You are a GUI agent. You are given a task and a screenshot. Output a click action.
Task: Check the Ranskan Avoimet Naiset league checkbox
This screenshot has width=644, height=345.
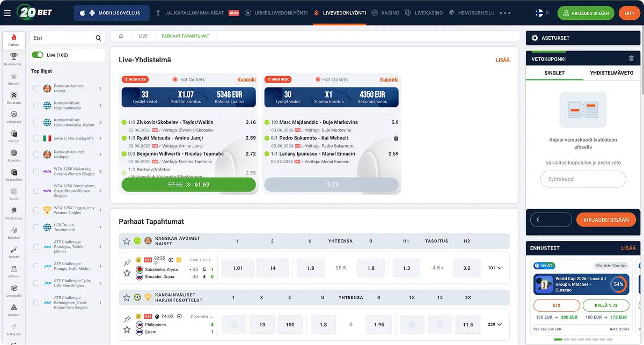(36, 89)
